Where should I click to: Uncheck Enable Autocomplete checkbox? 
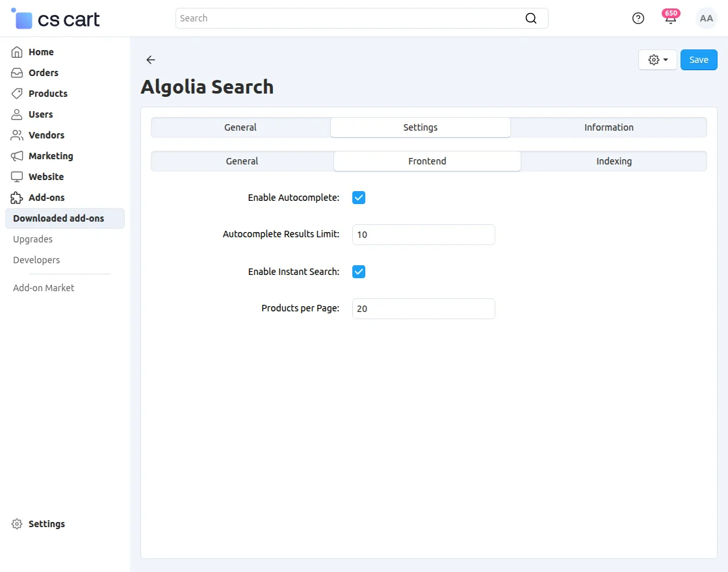[359, 198]
